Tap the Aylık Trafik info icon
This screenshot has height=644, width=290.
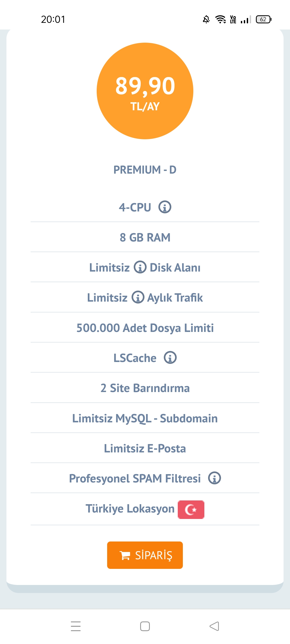[x=138, y=297]
